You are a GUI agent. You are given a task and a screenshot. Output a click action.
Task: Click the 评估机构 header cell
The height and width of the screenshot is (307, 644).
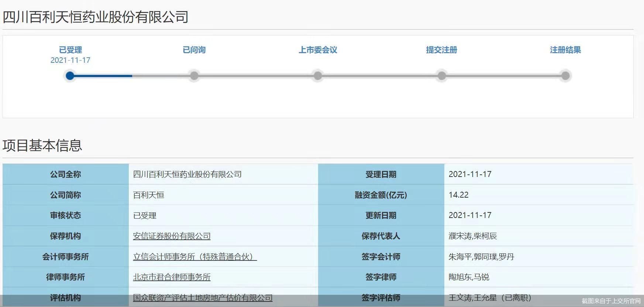click(66, 298)
